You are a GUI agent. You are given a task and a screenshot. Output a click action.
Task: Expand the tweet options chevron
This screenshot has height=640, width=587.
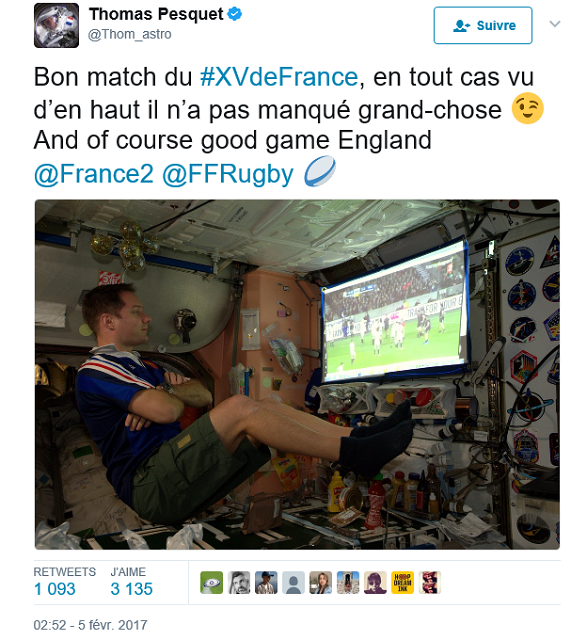tap(555, 24)
